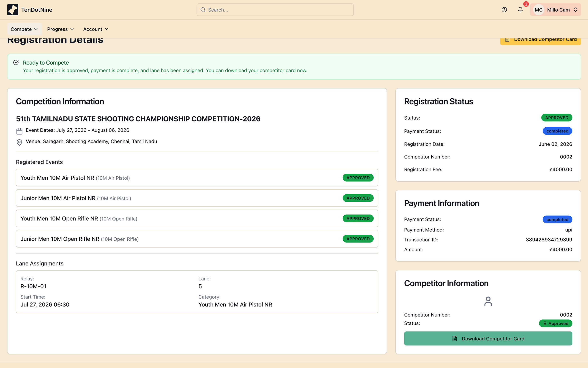Click Competitor Number 0002 in Registration Status
This screenshot has width=588, height=368.
566,157
